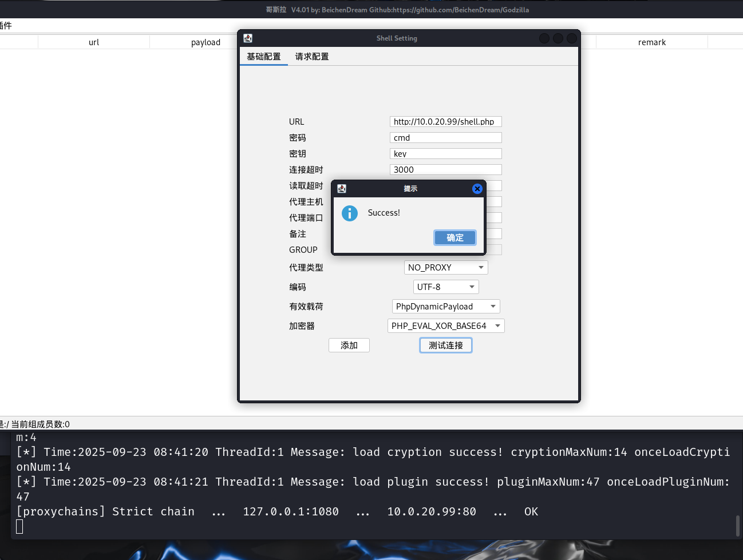Click the load plugin success terminal line
This screenshot has height=560, width=743.
tap(373, 489)
